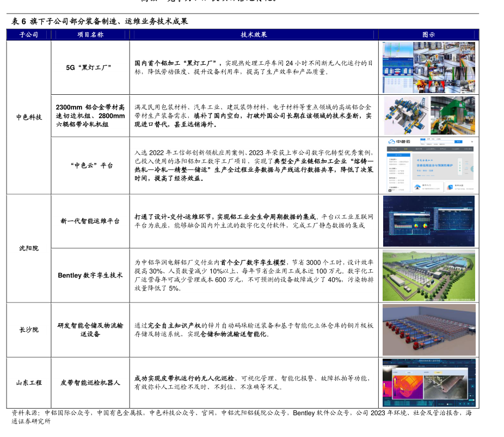This screenshot has height=437, width=504.
Task: Open the 中色云 platform screenshot
Action: (429, 165)
